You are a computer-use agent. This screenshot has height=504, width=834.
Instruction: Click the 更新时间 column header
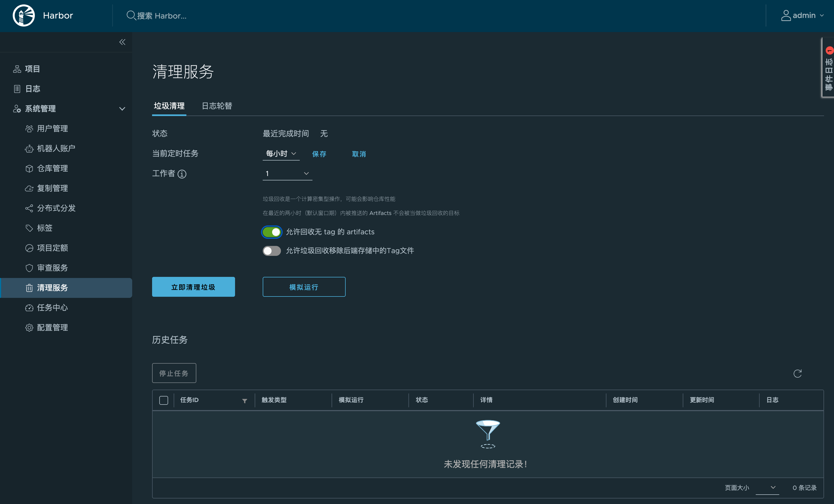tap(702, 400)
